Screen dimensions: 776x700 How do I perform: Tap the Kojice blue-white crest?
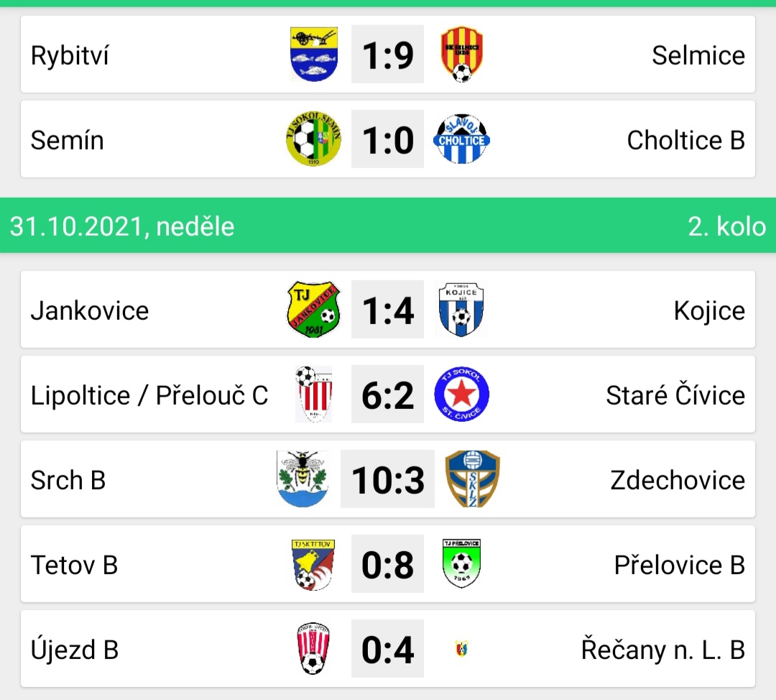(462, 310)
